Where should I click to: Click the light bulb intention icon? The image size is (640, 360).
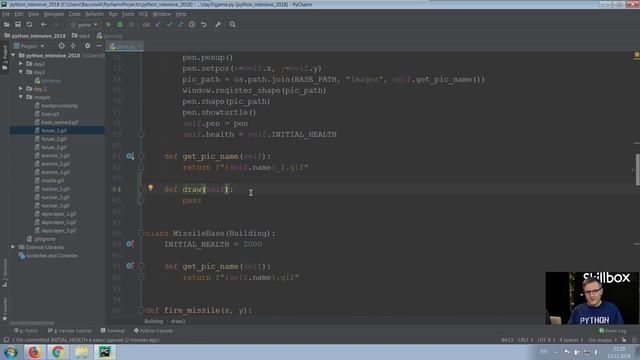coord(151,188)
